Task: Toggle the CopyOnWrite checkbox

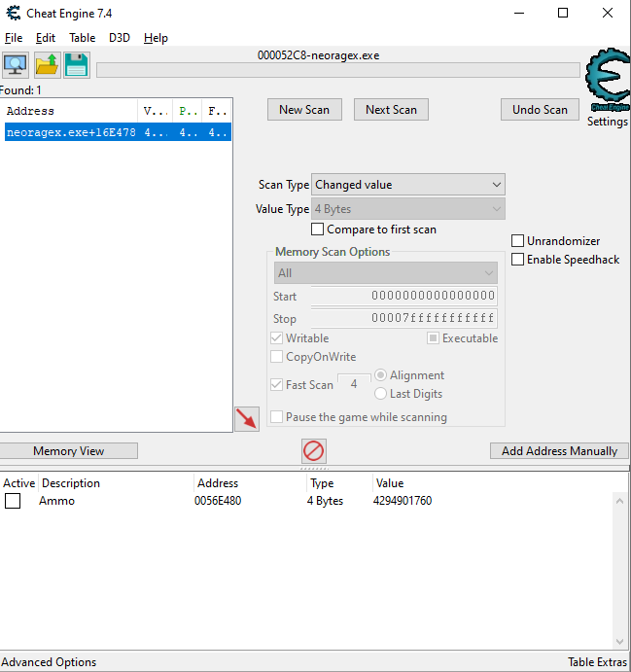Action: click(277, 357)
